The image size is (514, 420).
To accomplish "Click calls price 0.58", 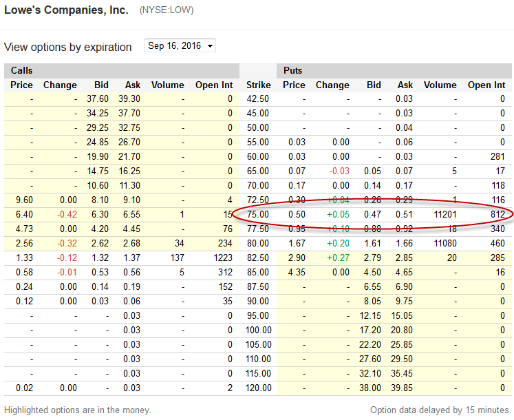I will point(24,272).
